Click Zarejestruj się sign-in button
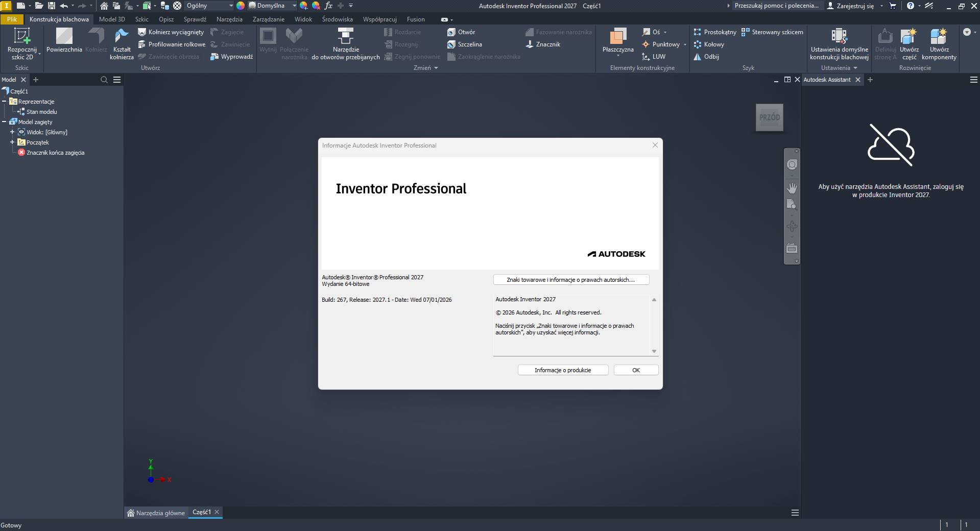 coord(850,6)
